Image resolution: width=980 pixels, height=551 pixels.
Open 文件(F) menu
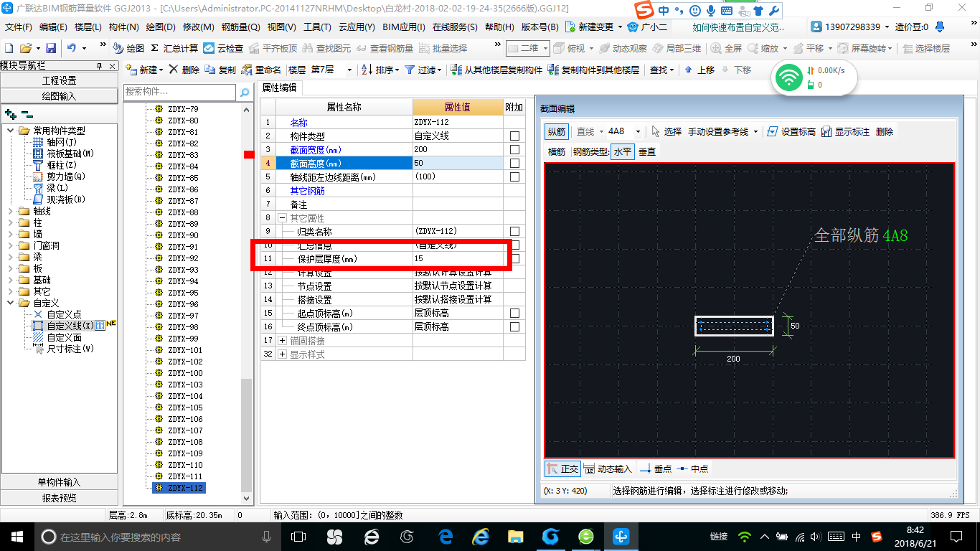(x=19, y=27)
